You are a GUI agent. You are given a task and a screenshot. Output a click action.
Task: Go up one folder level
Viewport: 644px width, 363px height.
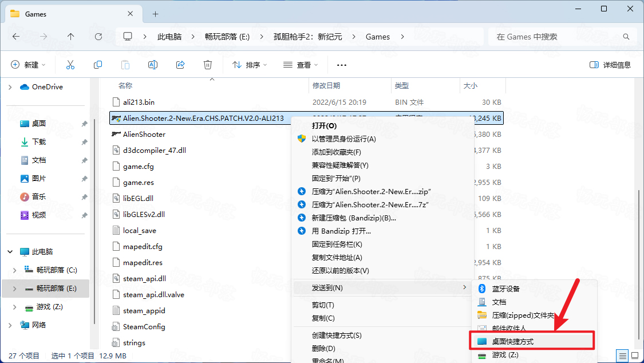[x=70, y=37]
